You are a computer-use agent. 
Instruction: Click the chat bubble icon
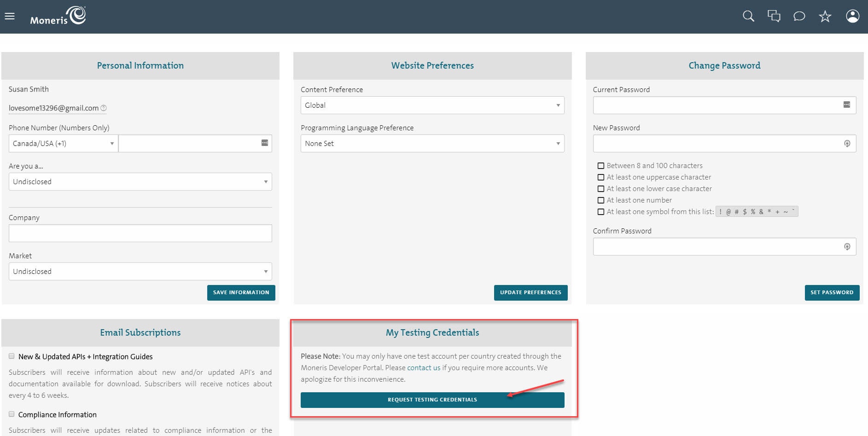799,17
